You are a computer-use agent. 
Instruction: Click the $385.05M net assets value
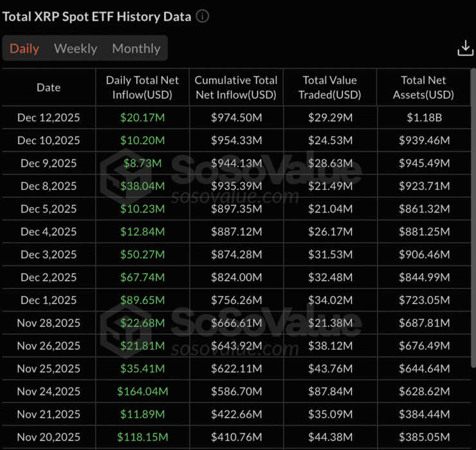pyautogui.click(x=424, y=437)
